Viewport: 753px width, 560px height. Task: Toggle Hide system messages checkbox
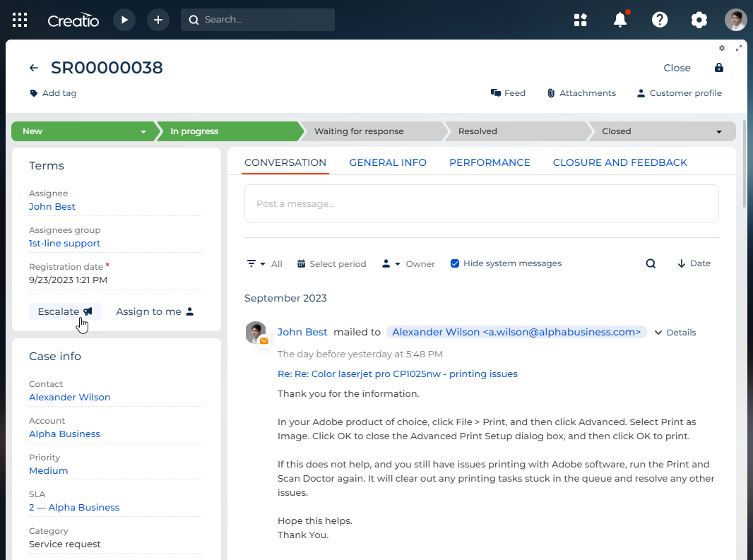click(455, 263)
